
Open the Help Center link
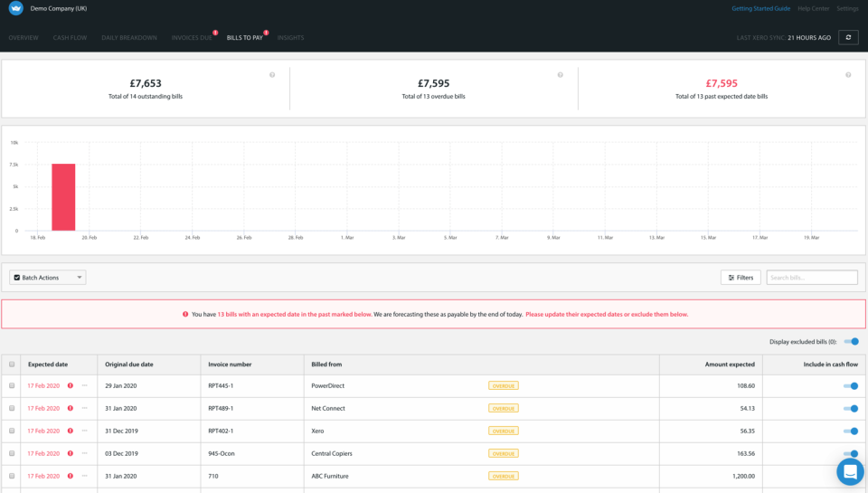pos(813,8)
